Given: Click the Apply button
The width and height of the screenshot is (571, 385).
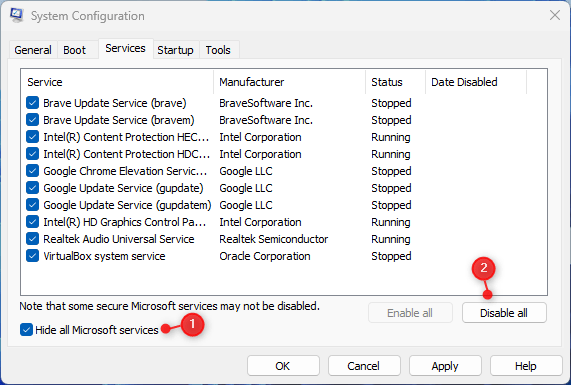Looking at the screenshot, I should point(445,366).
